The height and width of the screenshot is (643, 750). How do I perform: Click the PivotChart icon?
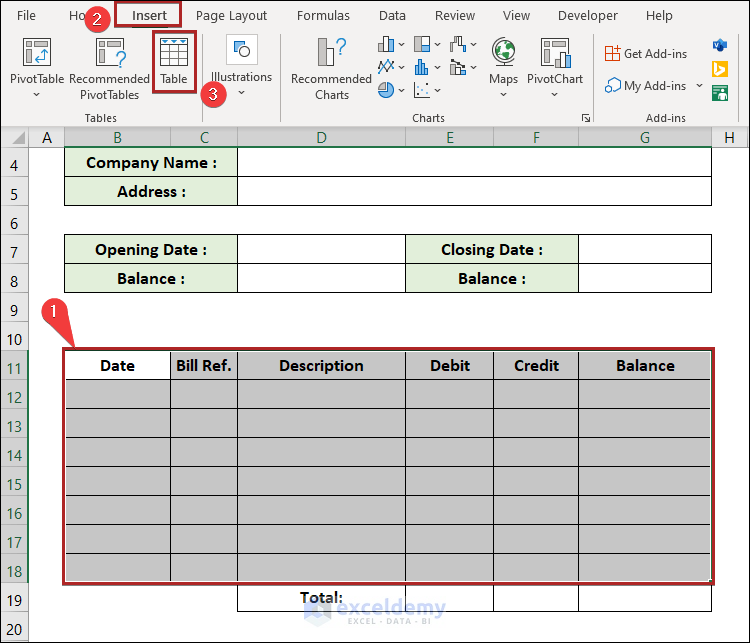pos(555,53)
